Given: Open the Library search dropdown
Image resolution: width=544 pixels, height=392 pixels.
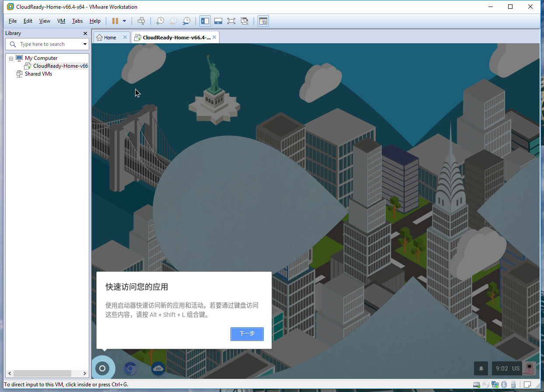Looking at the screenshot, I should (84, 44).
